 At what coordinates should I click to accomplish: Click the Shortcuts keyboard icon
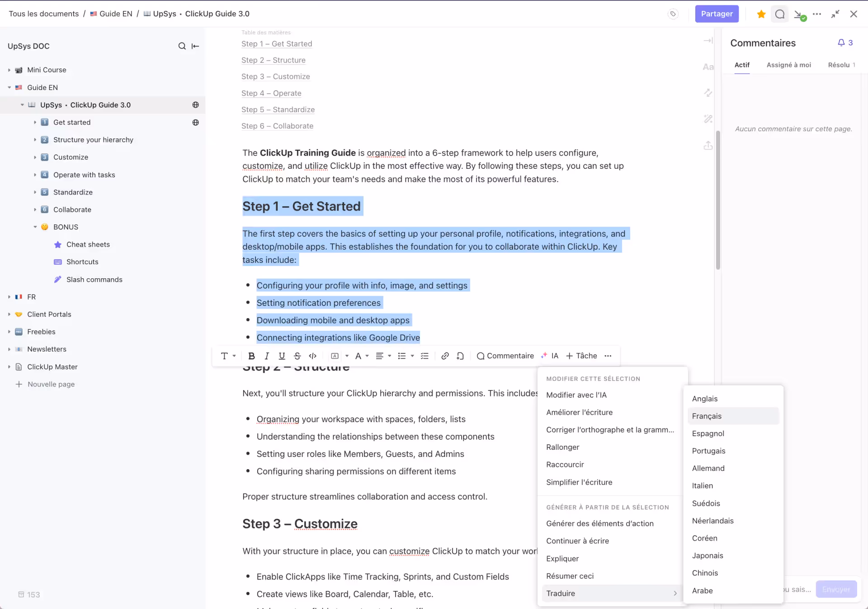click(58, 262)
